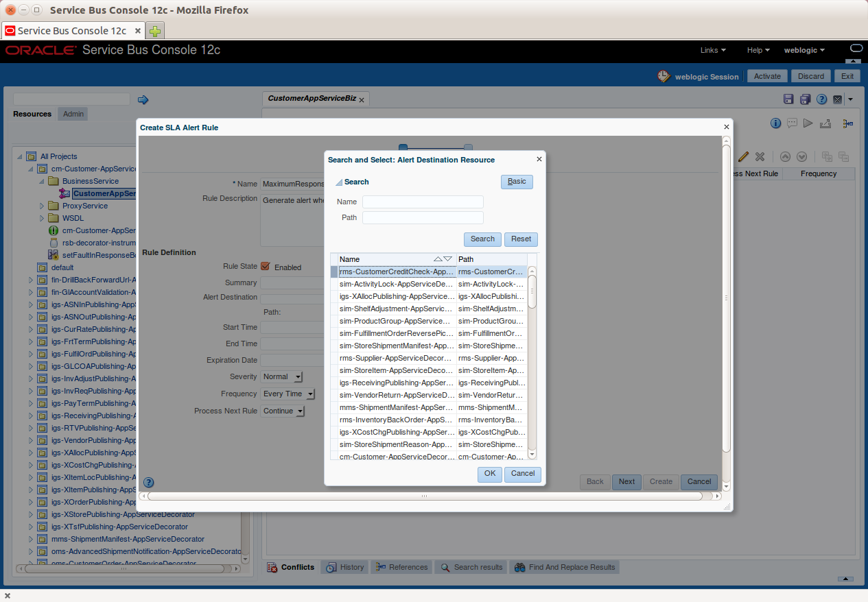Click the Reset button
Screen dimensions: 868x602
(521, 239)
